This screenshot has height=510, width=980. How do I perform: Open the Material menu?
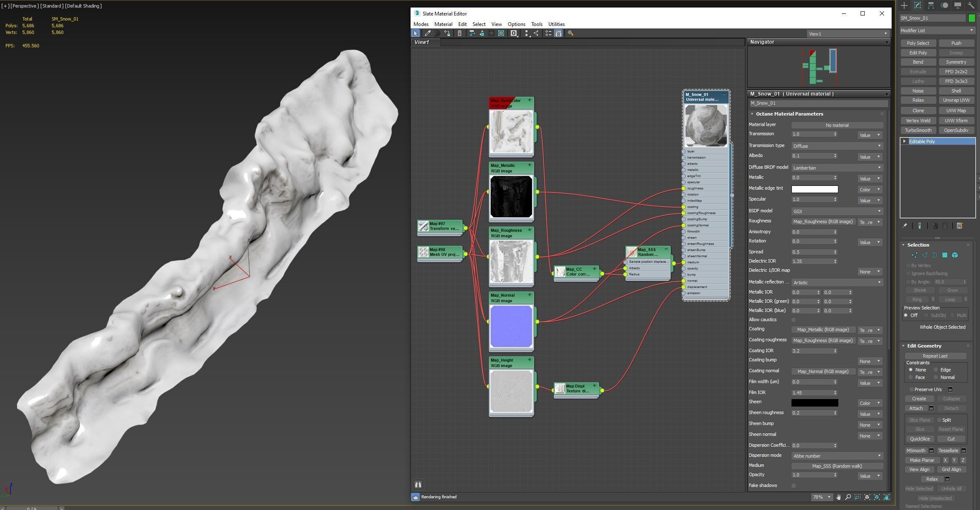[x=443, y=24]
